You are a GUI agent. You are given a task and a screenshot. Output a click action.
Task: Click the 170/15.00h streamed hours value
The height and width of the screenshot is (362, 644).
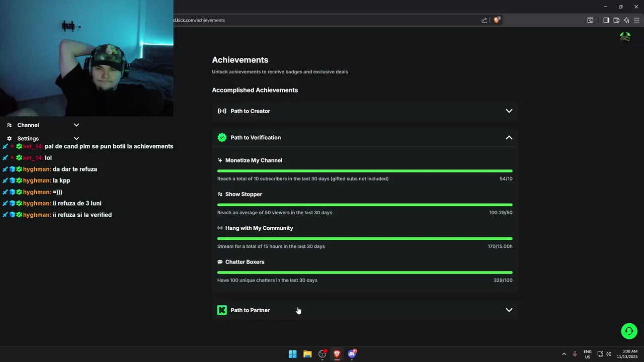click(500, 246)
